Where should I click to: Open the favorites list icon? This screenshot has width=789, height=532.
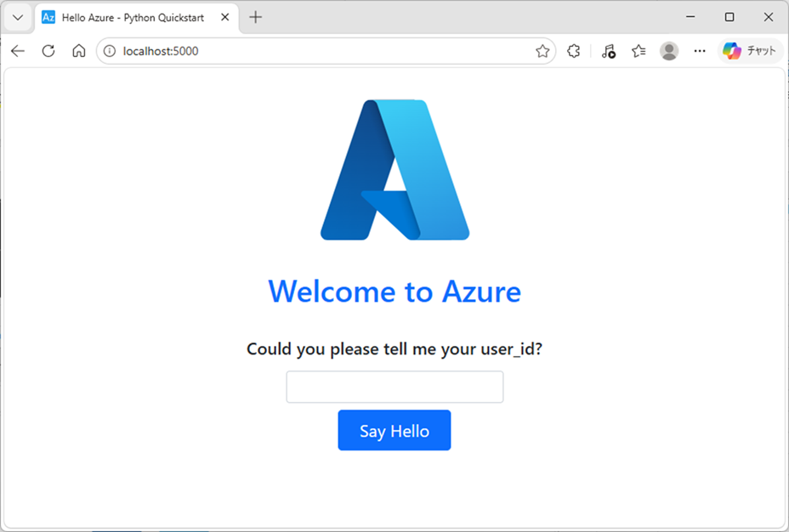pos(639,50)
